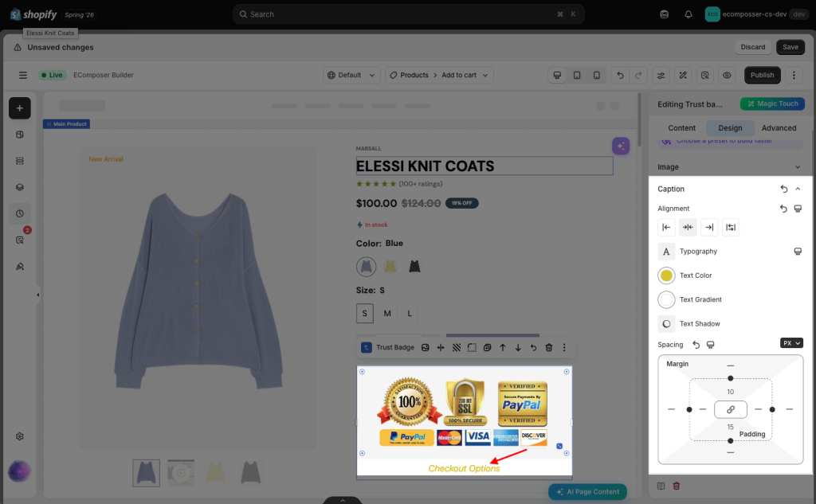Select the yellow color variant swatch
816x504 pixels.
(x=390, y=266)
